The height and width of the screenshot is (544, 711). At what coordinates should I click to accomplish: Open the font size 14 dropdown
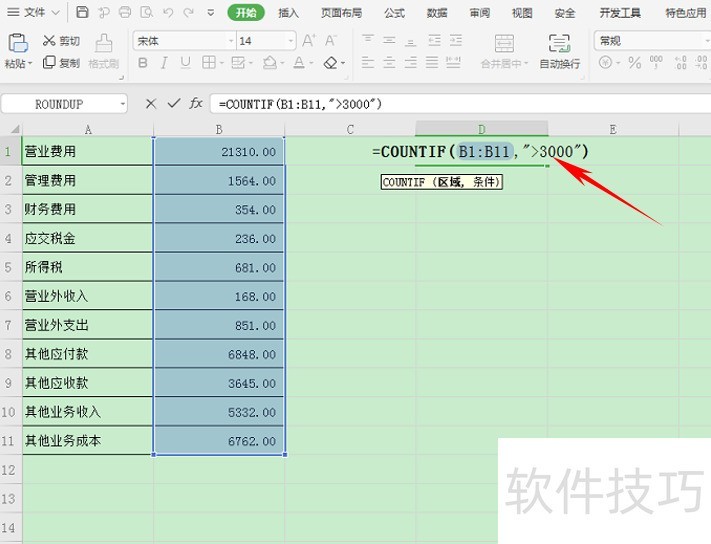291,41
